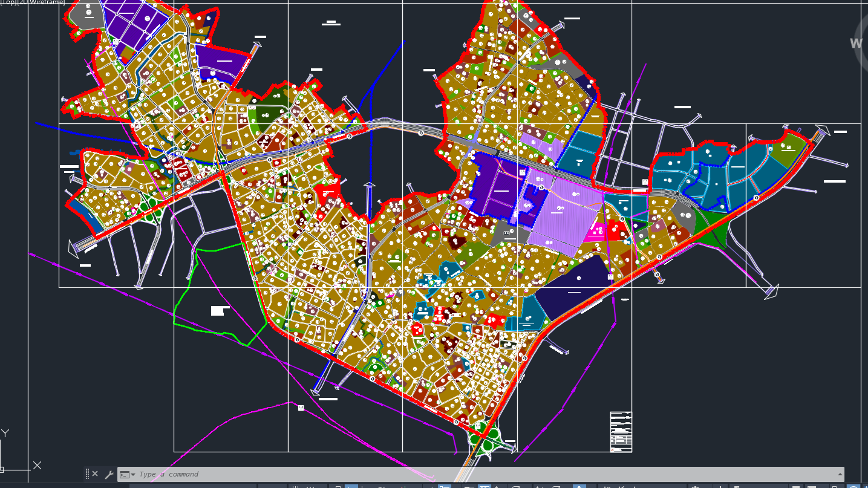Select the green cloverleaf interchange at bottom
This screenshot has height=488, width=868.
(489, 440)
